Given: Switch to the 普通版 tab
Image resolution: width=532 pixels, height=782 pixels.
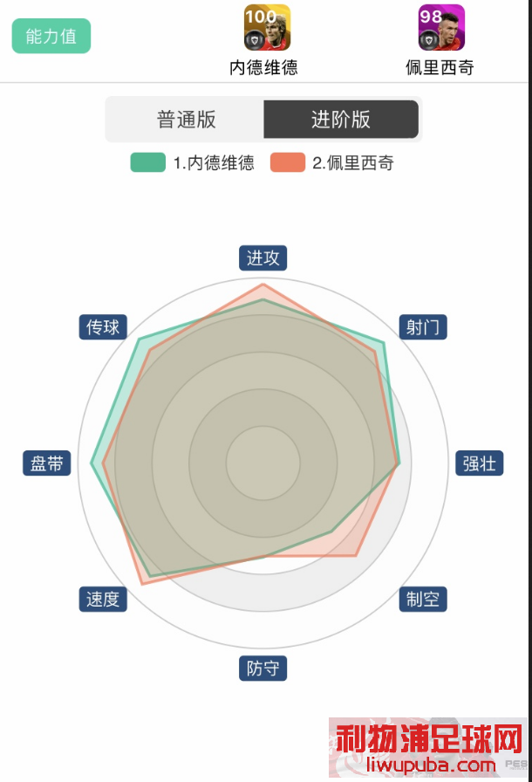Looking at the screenshot, I should (x=186, y=120).
